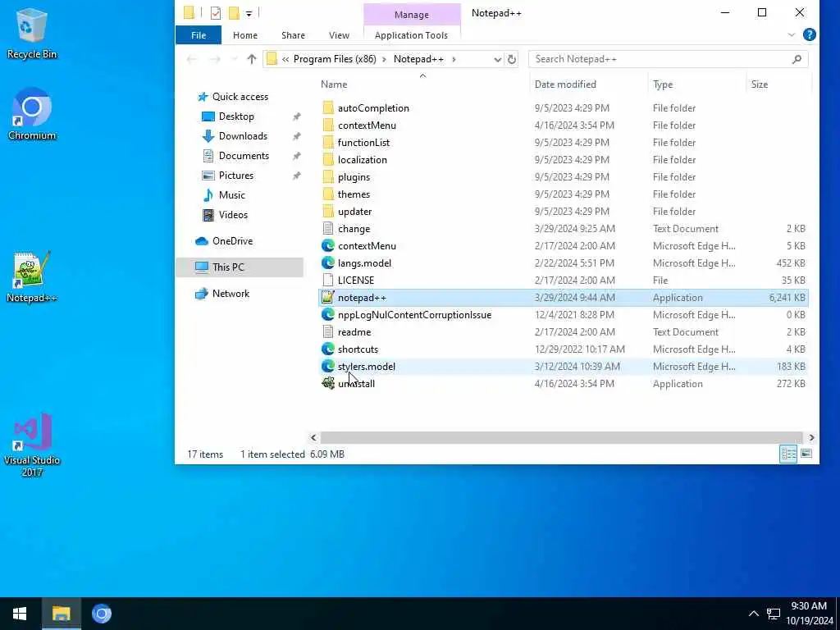Image resolution: width=840 pixels, height=630 pixels.
Task: Open Explorer help question mark icon
Action: (x=810, y=34)
